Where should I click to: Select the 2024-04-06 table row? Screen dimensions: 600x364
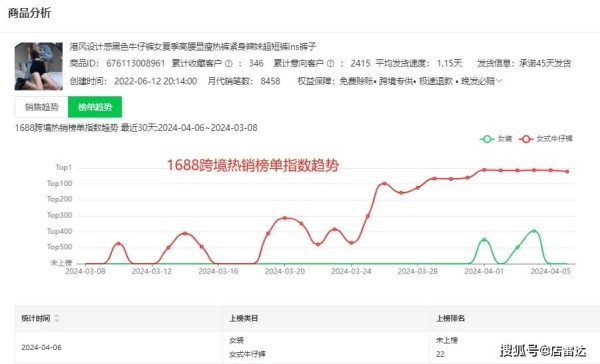307,347
